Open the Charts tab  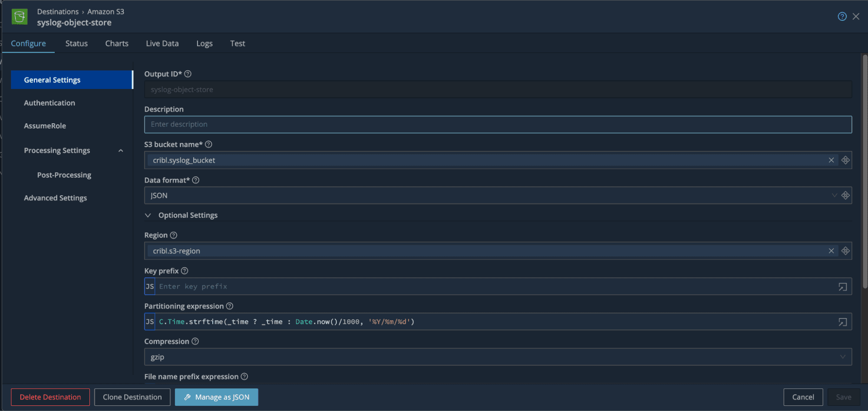click(116, 43)
